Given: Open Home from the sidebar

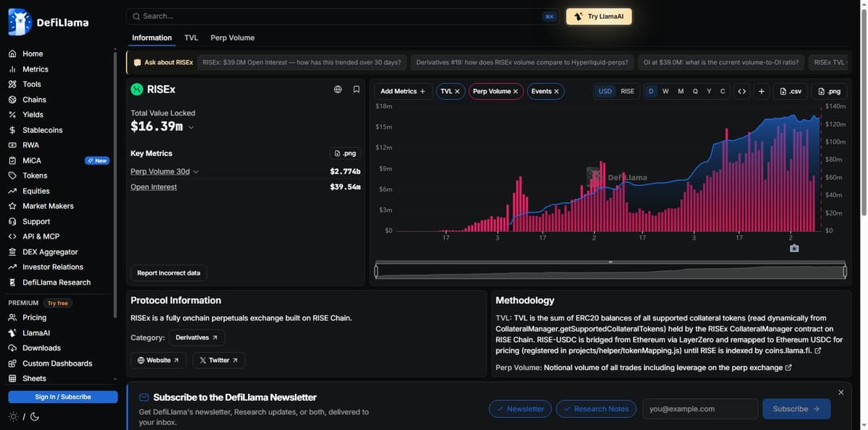Looking at the screenshot, I should point(33,53).
